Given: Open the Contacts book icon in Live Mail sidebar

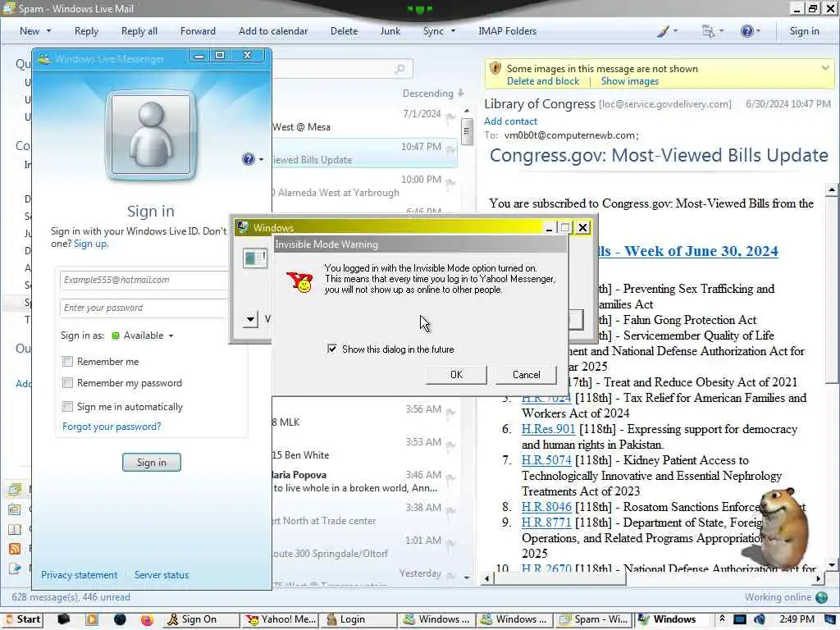Looking at the screenshot, I should pyautogui.click(x=15, y=529).
